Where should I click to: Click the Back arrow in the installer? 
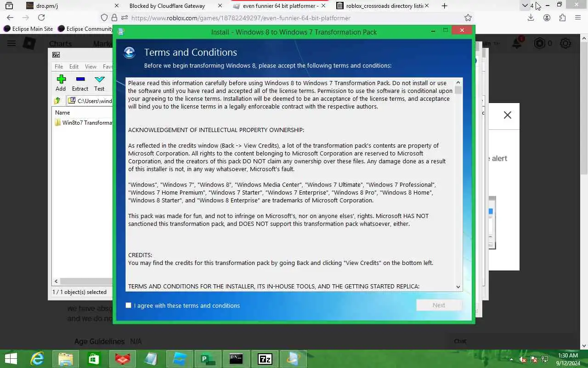(130, 52)
